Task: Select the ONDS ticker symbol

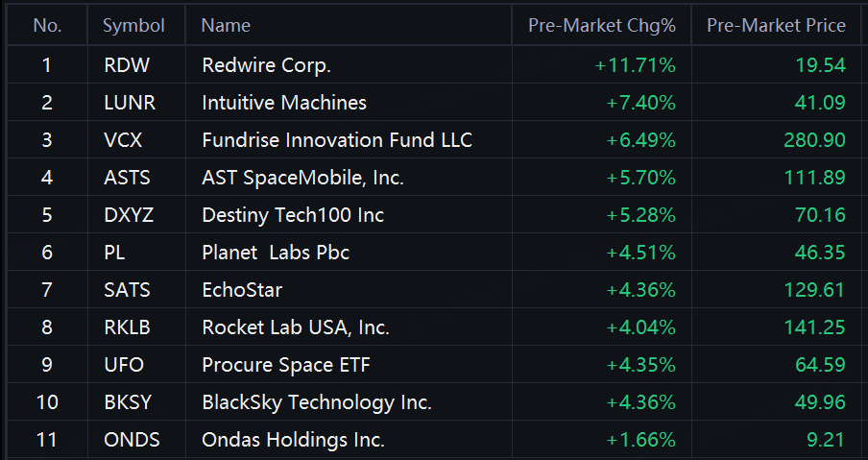Action: [132, 440]
